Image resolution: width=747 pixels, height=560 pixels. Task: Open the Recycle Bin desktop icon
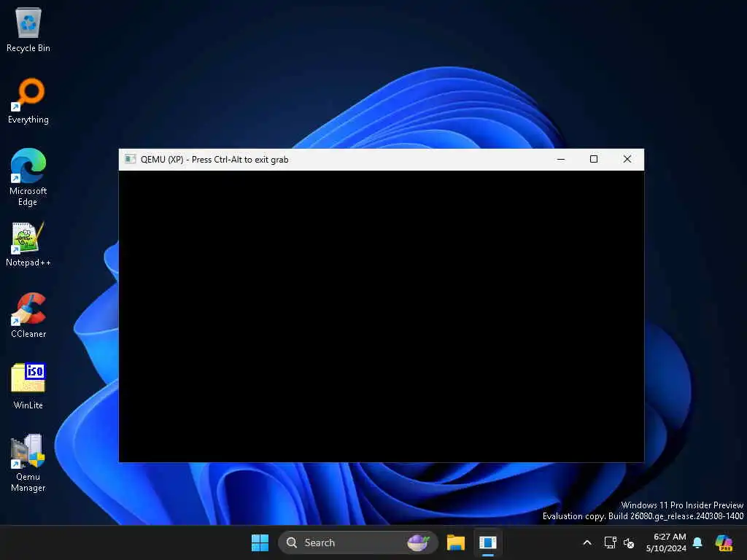click(28, 29)
